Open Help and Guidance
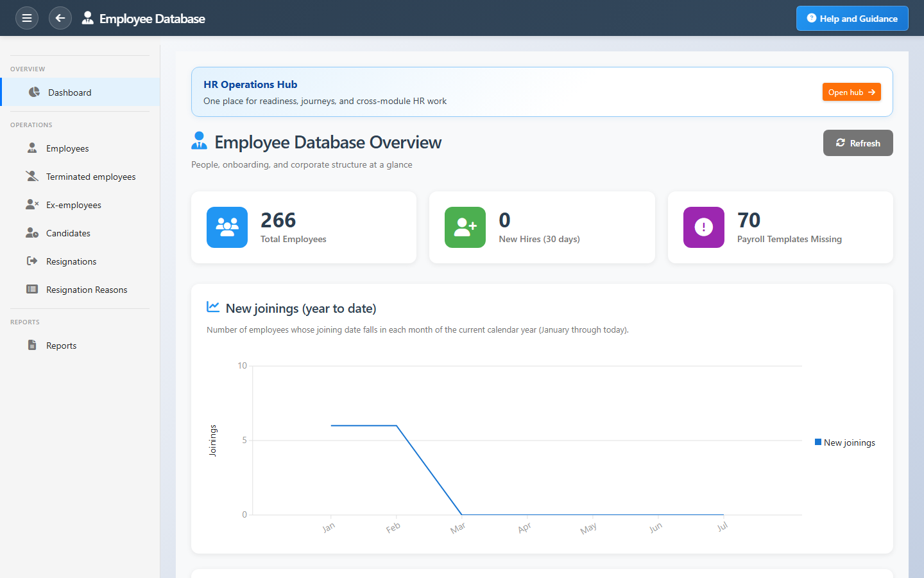924x578 pixels. [x=852, y=18]
